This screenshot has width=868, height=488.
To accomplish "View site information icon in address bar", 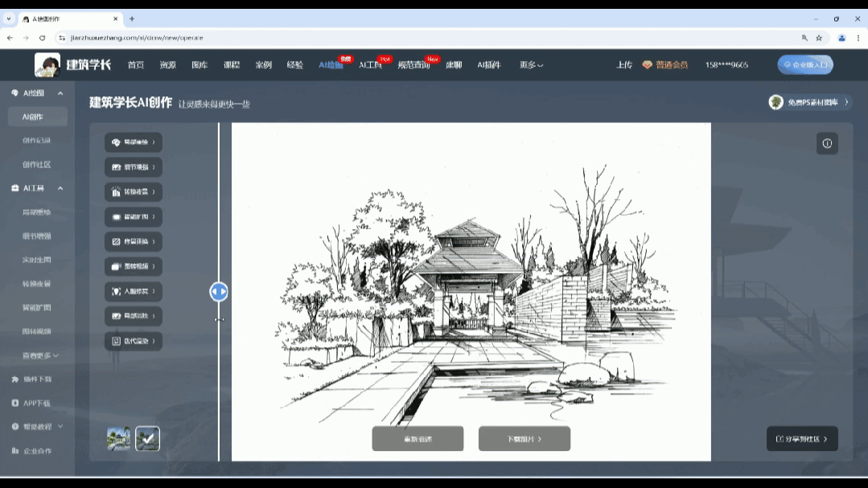I will point(62,38).
